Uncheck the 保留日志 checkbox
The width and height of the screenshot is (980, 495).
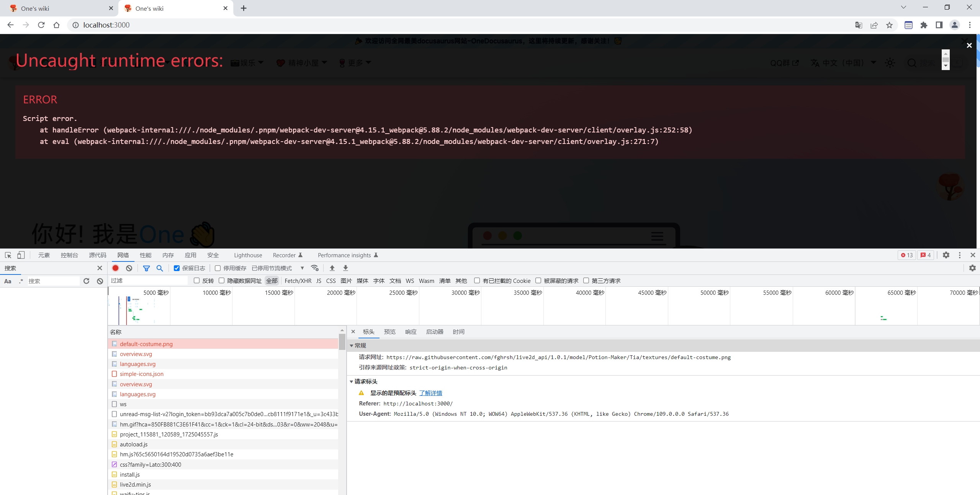pyautogui.click(x=177, y=268)
